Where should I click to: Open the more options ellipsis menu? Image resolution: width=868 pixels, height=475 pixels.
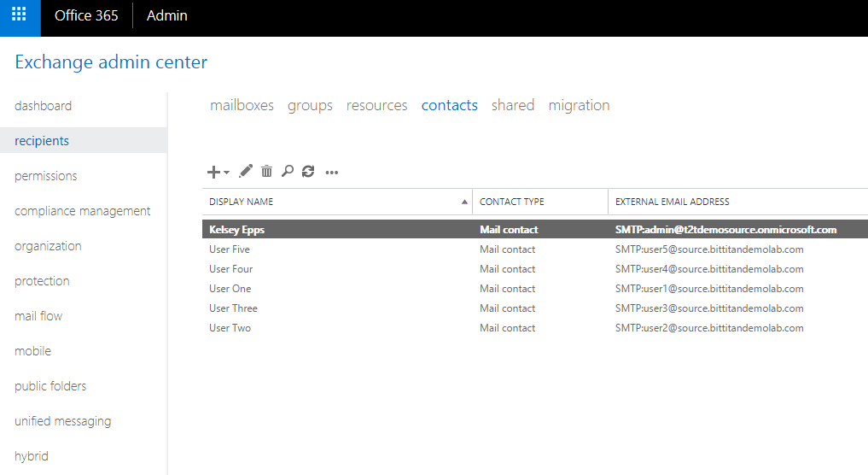332,173
